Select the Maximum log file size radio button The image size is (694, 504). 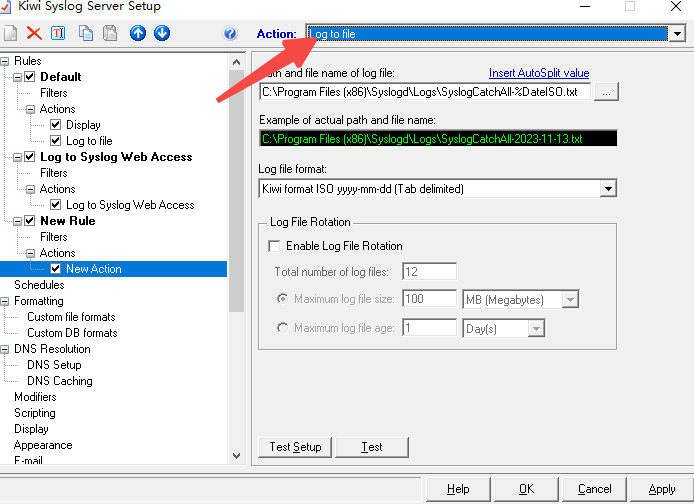pyautogui.click(x=282, y=299)
